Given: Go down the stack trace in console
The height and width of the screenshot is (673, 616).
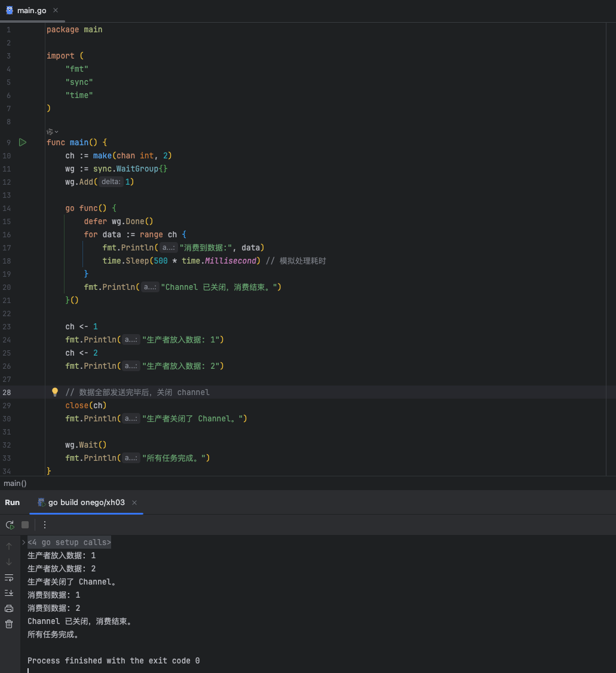Looking at the screenshot, I should (x=9, y=562).
